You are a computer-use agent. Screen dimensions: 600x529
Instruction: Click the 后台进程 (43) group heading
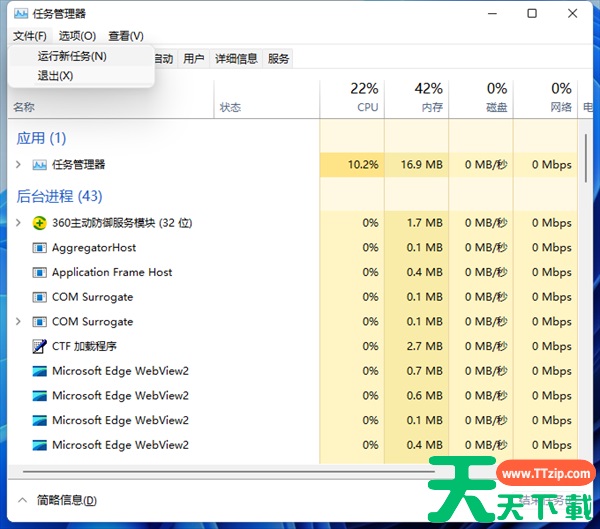(59, 196)
